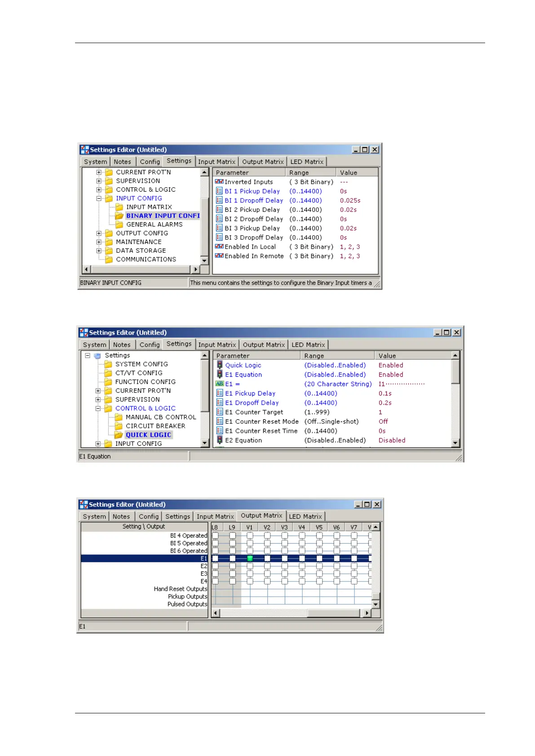Select the BI 1 Pickup Delay parameter icon
Screen dimensions: 535x756
(219, 191)
